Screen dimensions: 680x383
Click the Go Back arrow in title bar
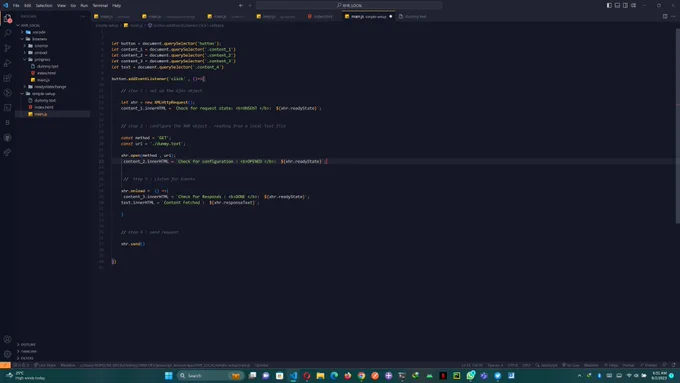[241, 5]
